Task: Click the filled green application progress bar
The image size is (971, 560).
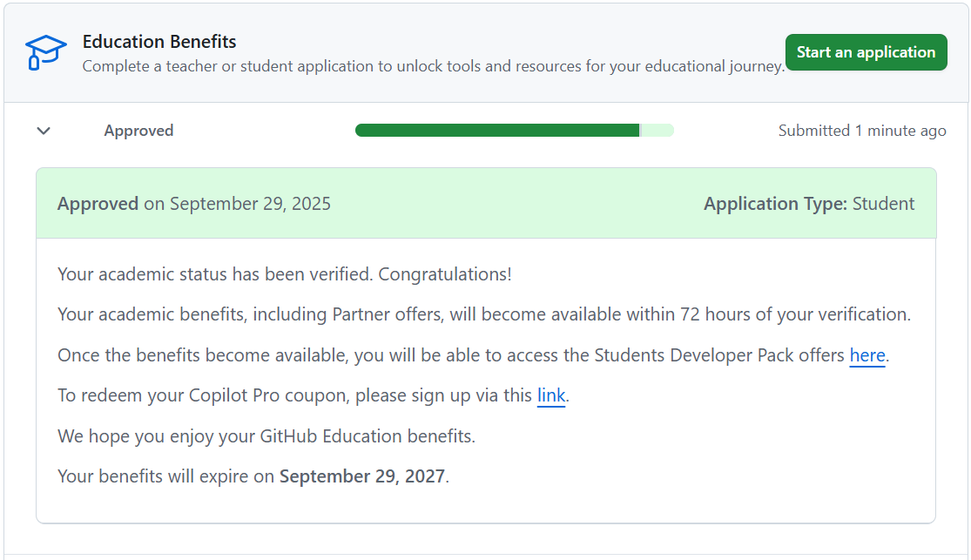Action: [496, 131]
